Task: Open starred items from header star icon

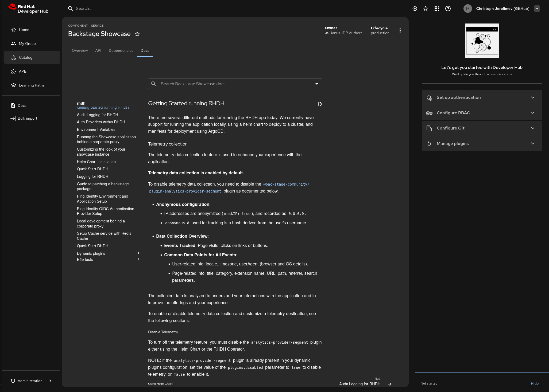Action: coord(426,9)
